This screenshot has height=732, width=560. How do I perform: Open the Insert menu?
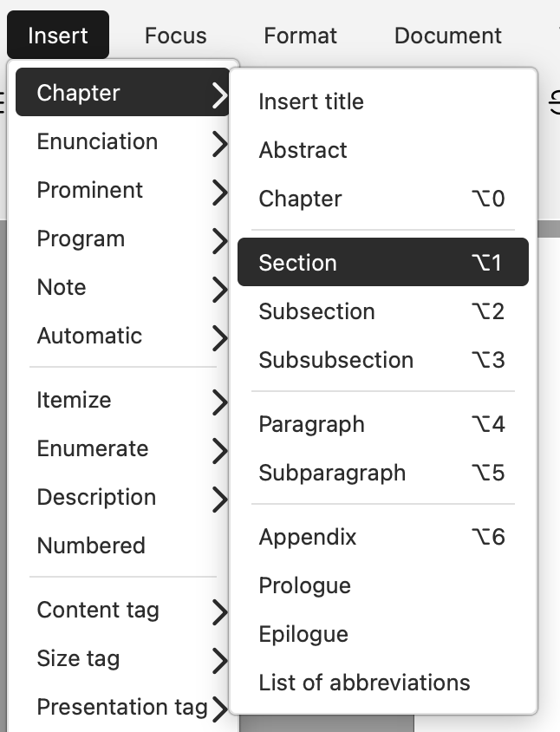[57, 36]
